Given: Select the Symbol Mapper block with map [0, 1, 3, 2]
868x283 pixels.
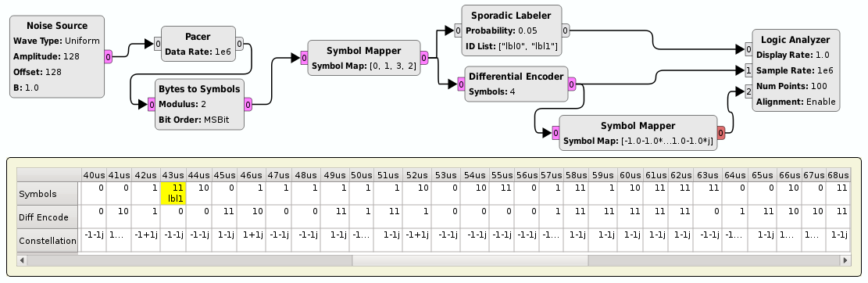Looking at the screenshot, I should [x=364, y=58].
